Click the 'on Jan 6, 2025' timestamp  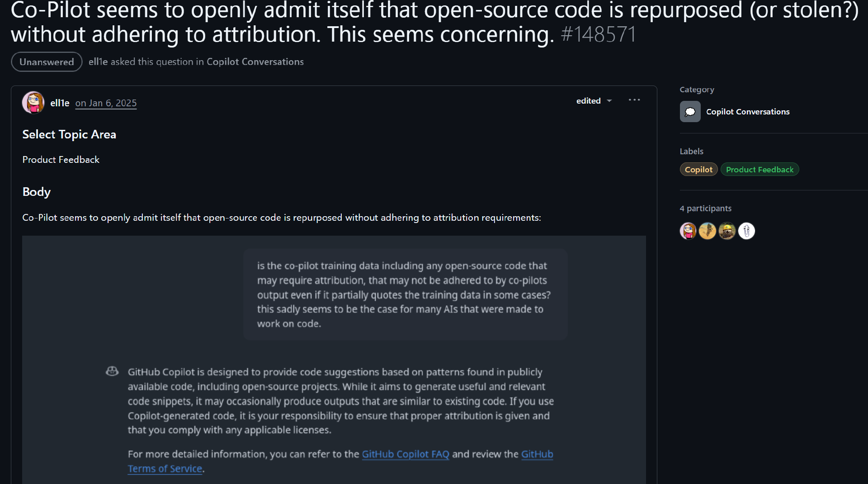coord(106,103)
